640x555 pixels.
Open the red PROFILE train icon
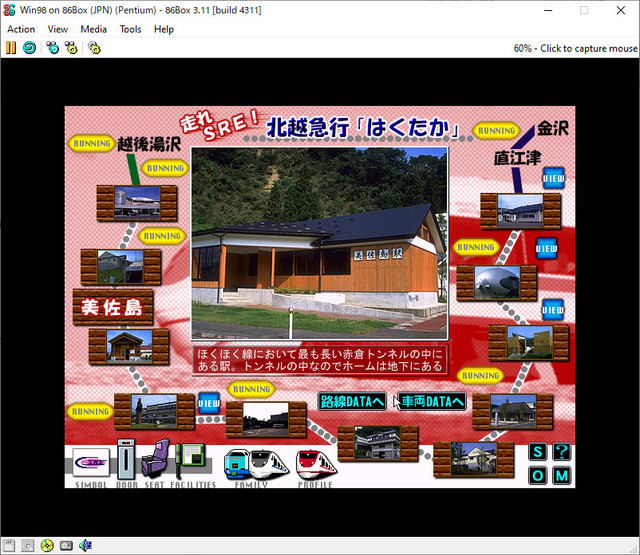point(316,464)
